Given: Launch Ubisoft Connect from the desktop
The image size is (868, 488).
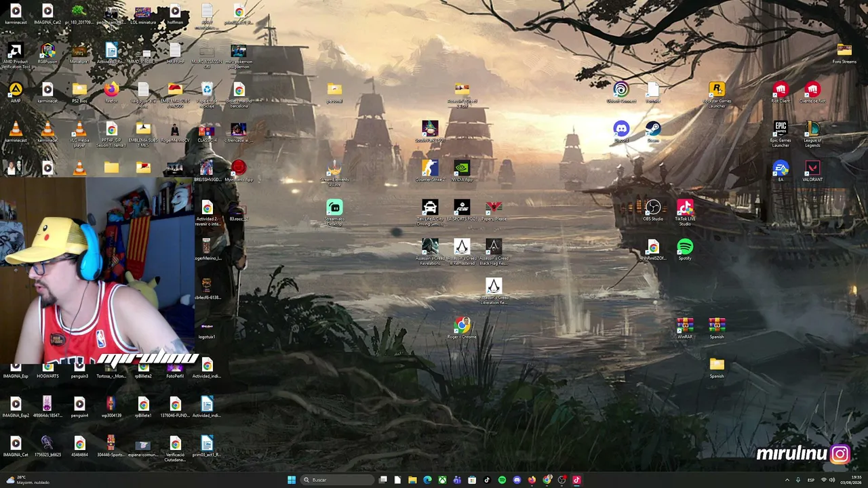Looking at the screenshot, I should 621,92.
